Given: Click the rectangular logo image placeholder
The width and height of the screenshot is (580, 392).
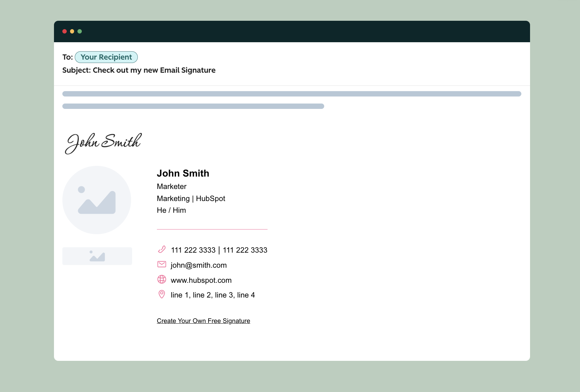Looking at the screenshot, I should [97, 256].
